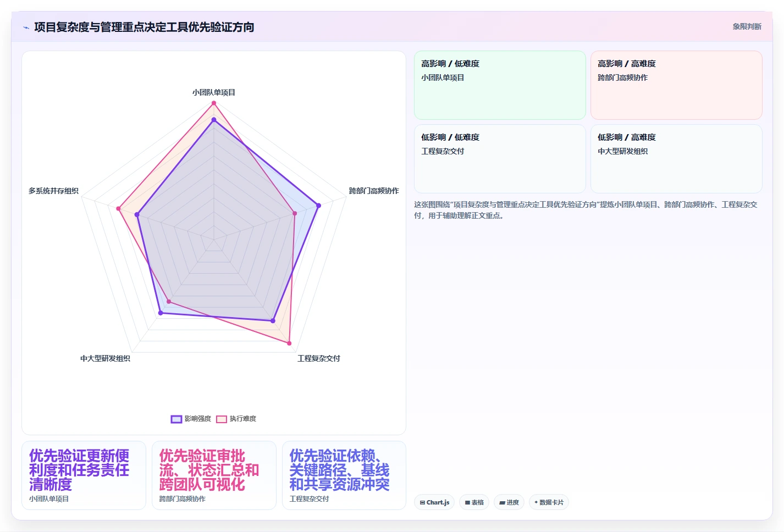Open card 优先验证依赖、关键路径、基线和共享资源冲突

pyautogui.click(x=344, y=475)
